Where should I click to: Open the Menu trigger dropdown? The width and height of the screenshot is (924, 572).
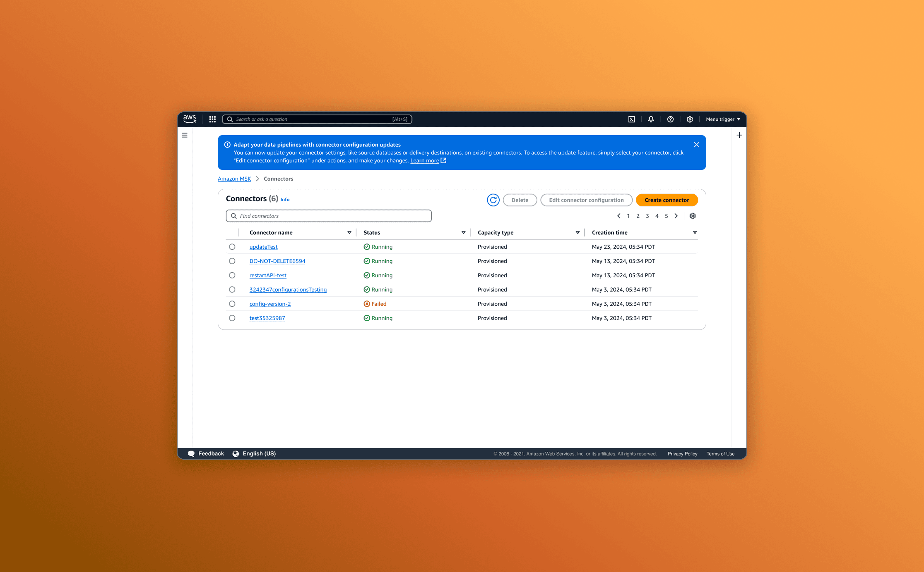(x=723, y=119)
